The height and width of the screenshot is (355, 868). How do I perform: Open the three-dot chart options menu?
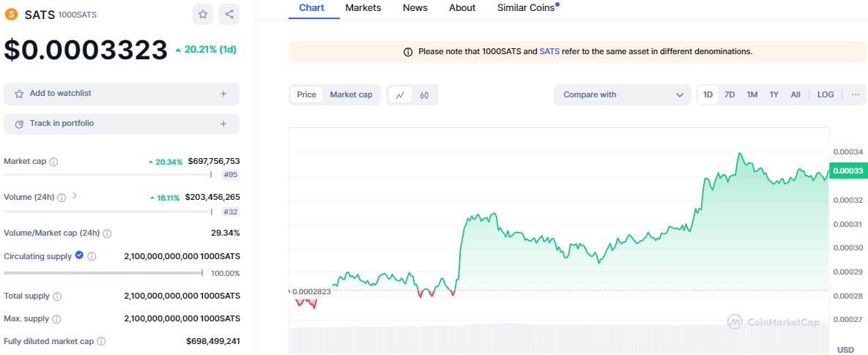[x=856, y=94]
